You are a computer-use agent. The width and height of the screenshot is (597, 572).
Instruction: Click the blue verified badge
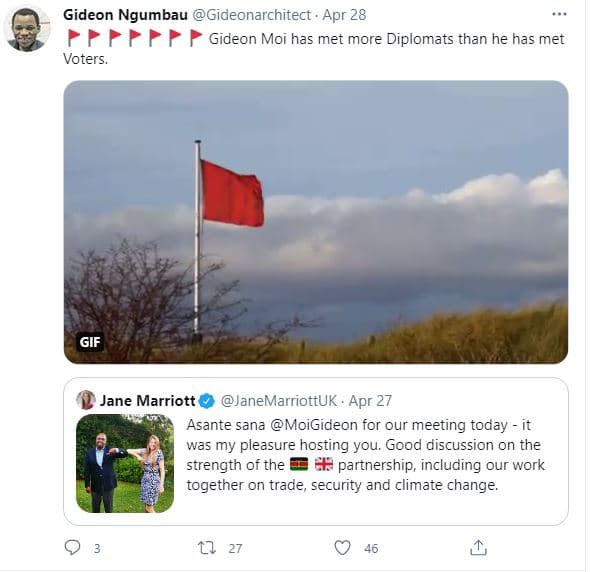(x=207, y=401)
